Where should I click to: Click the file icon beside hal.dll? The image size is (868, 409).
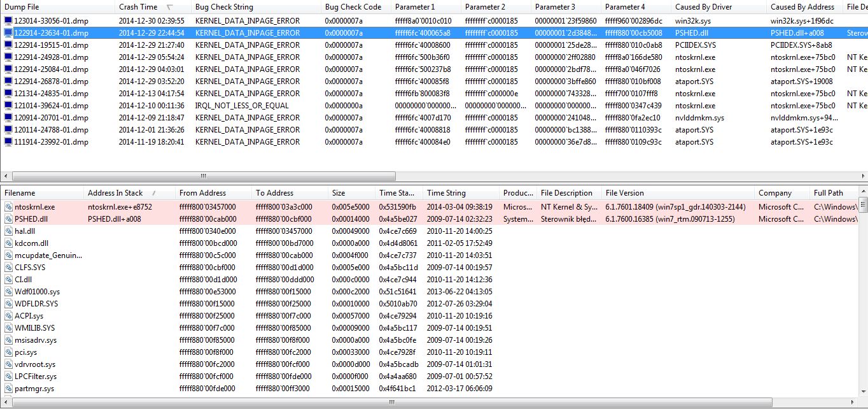[7, 231]
